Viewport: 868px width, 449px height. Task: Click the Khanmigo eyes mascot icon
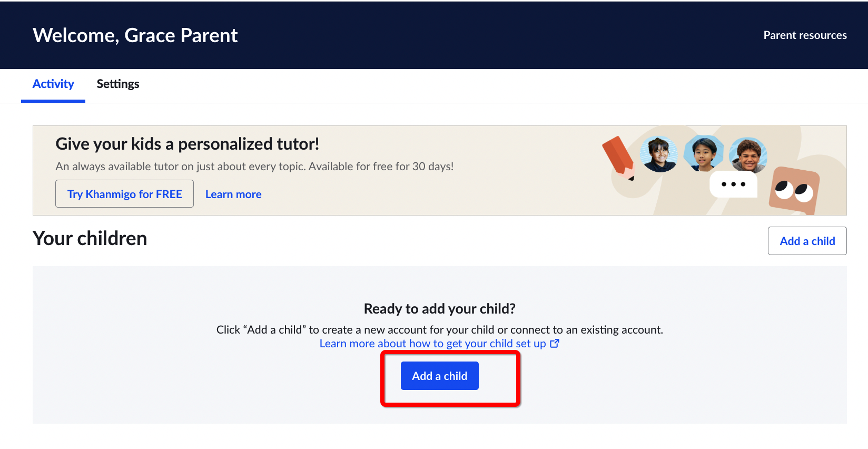point(794,190)
